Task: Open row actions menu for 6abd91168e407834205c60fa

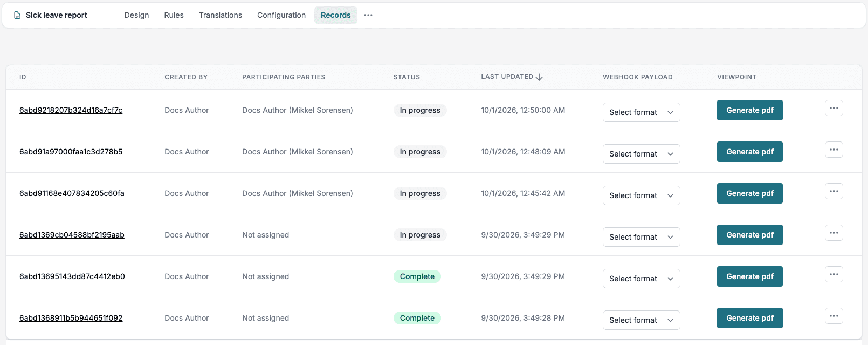Action: tap(834, 191)
